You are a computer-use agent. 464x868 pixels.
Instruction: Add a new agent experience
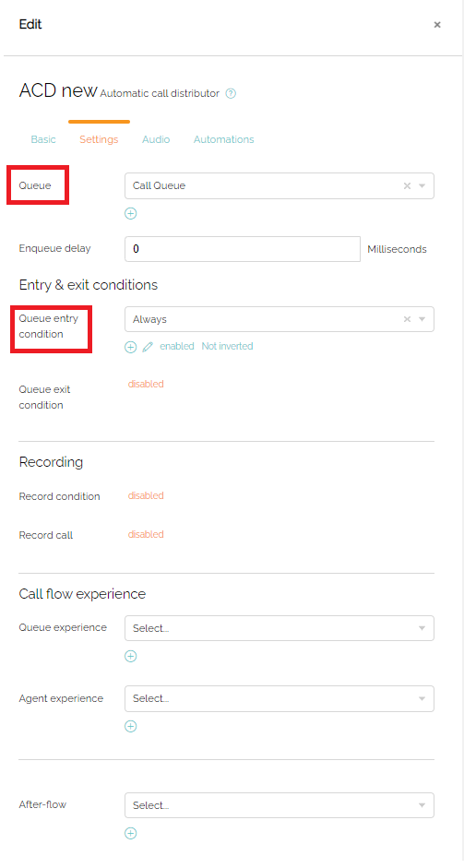pyautogui.click(x=131, y=726)
